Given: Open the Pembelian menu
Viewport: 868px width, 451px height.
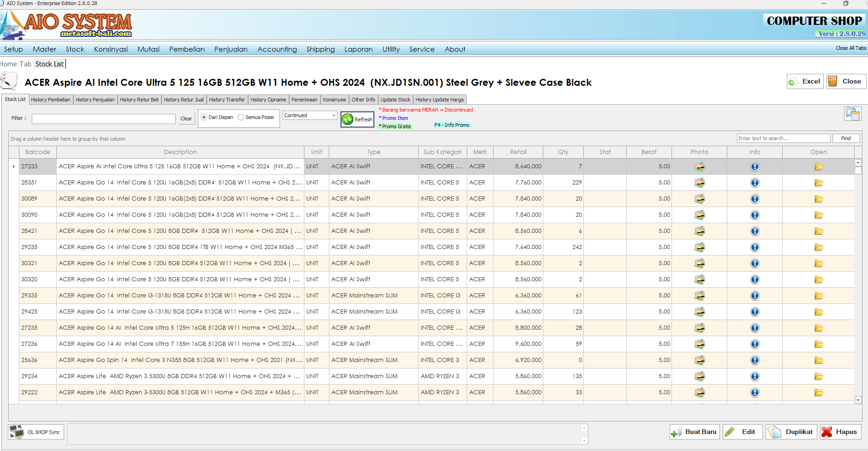Looking at the screenshot, I should point(187,49).
